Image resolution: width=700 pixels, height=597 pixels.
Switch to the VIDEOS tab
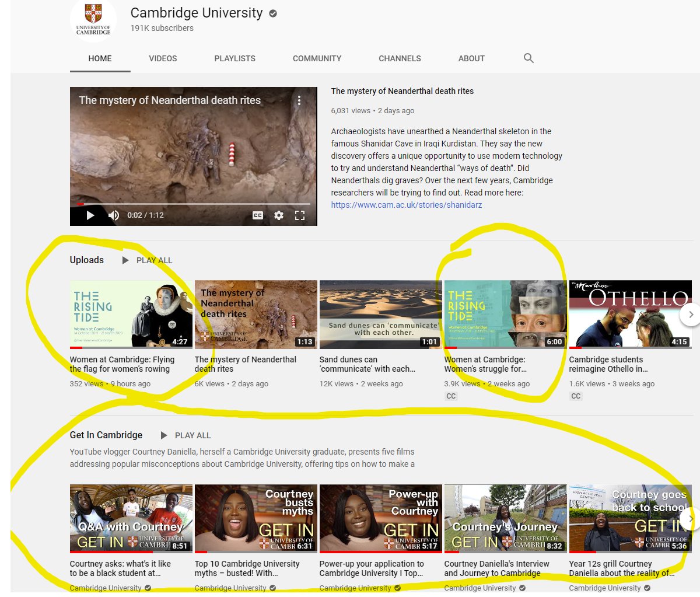click(163, 58)
